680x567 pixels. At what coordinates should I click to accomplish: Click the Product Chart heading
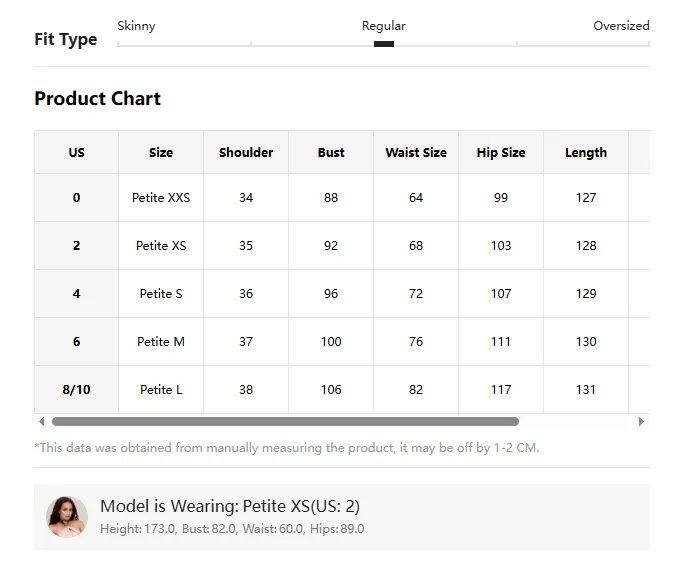point(98,98)
